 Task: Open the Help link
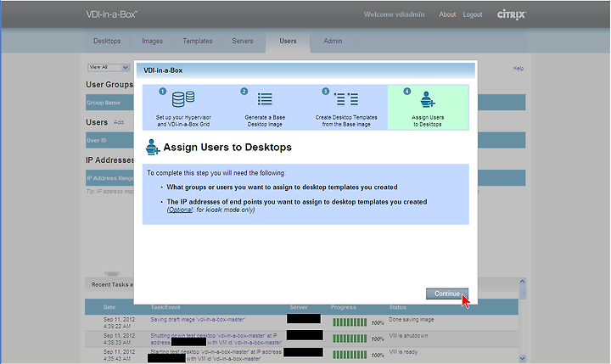pos(519,68)
